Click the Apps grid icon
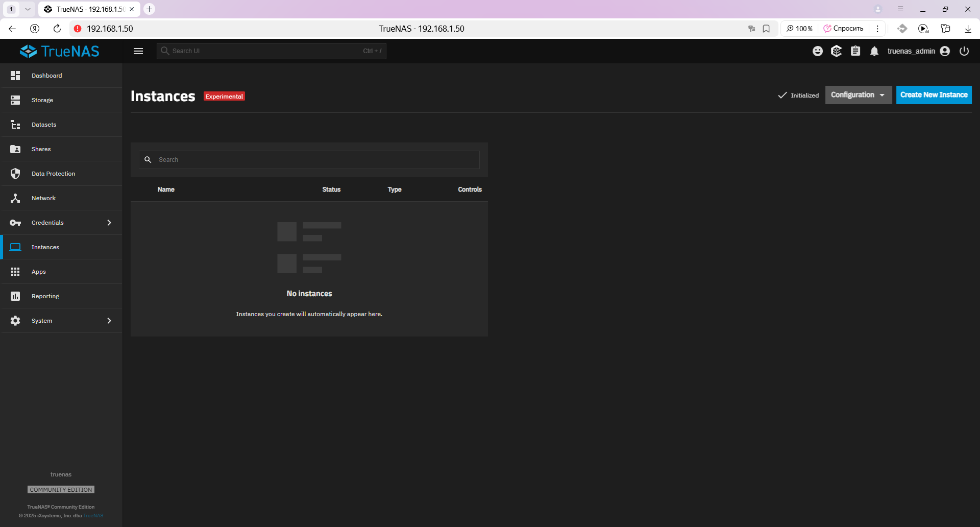 coord(15,272)
